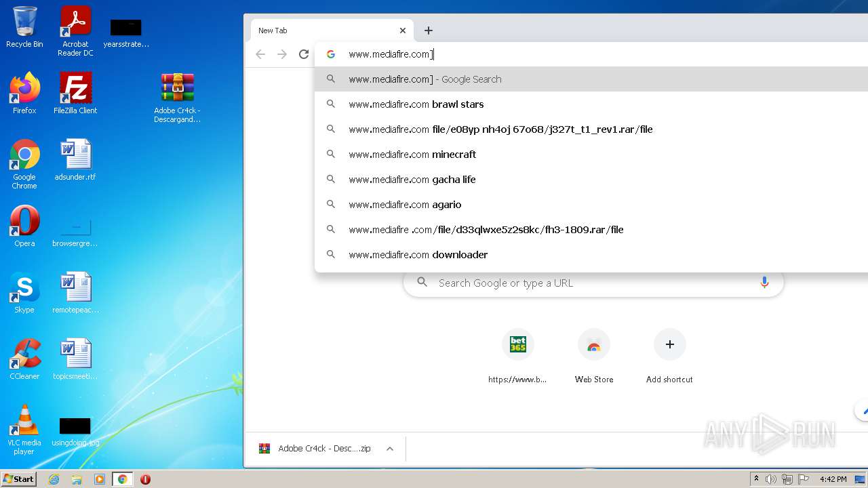Open remotepeac document on desktop
This screenshot has height=488, width=868.
[75, 293]
